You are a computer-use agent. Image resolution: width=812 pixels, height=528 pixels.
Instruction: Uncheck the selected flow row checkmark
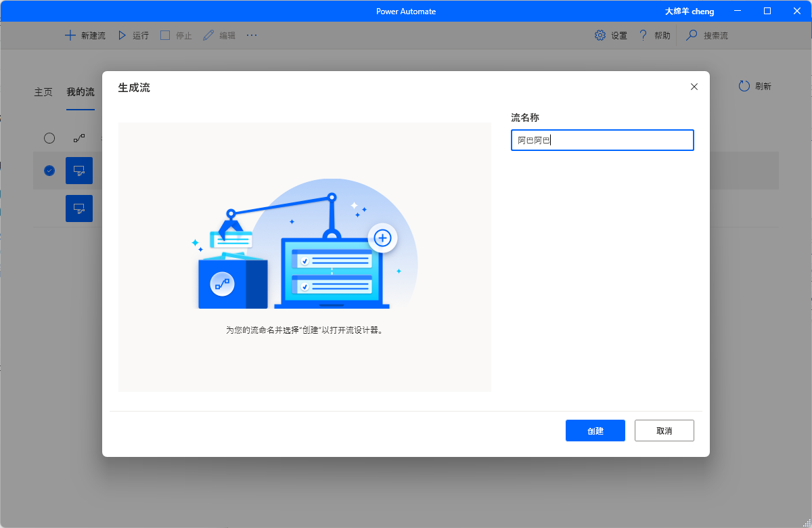[49, 171]
